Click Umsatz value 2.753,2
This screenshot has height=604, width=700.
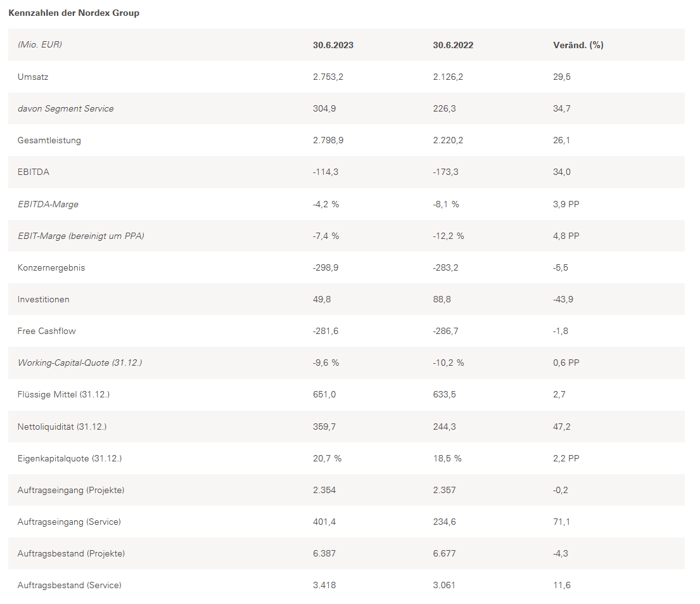point(328,77)
